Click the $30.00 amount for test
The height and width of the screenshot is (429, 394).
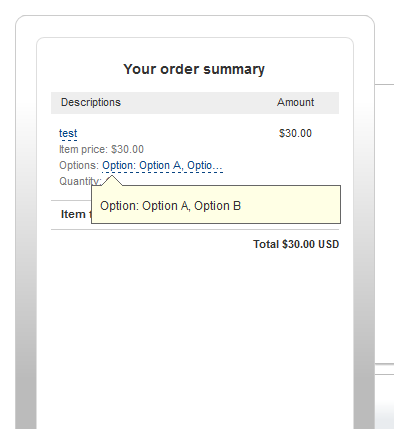coord(295,133)
